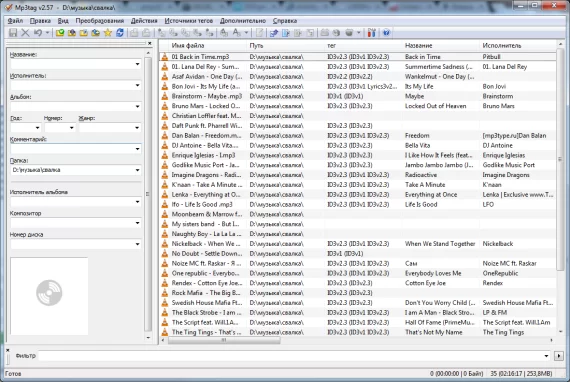Click the VLC cone icon beside 01 Back in Time.mp3
Screen dimensions: 570x382
[165, 57]
